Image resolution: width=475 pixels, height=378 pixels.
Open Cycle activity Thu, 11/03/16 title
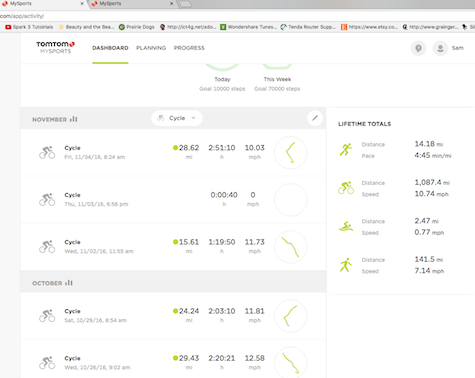click(72, 195)
